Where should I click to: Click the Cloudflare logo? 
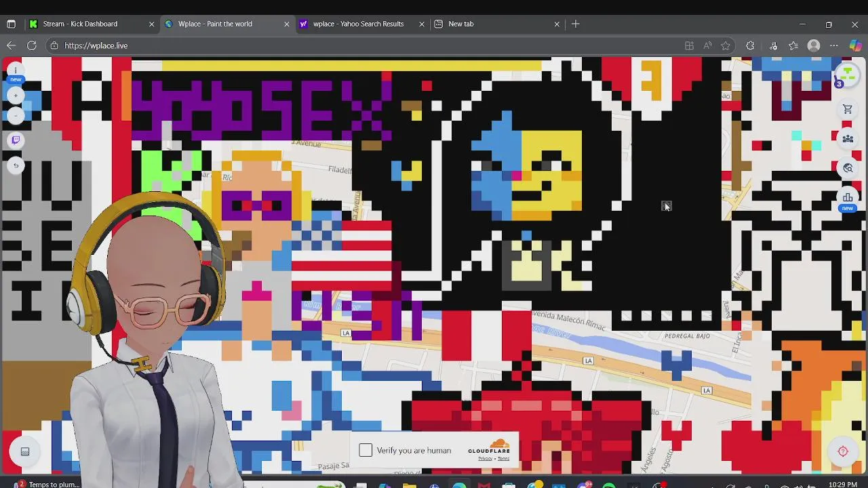click(x=489, y=447)
